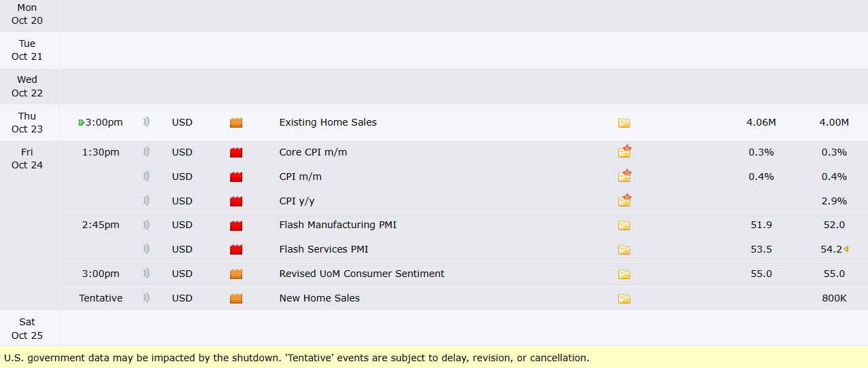868x368 pixels.
Task: Select the Thu Oct 23 date cell
Action: pyautogui.click(x=27, y=123)
